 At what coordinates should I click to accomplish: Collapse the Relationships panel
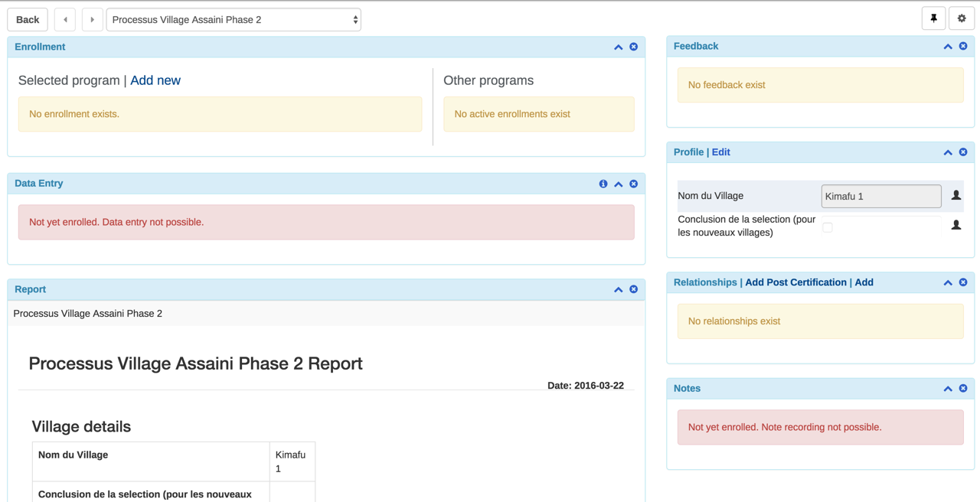point(948,282)
